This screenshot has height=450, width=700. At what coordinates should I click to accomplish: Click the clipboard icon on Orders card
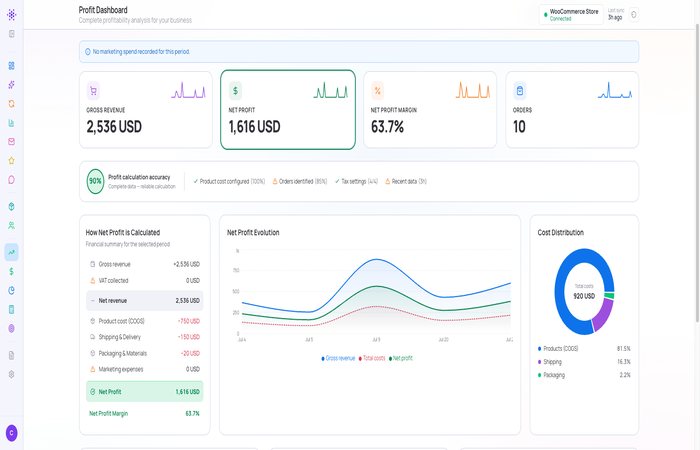pos(520,91)
